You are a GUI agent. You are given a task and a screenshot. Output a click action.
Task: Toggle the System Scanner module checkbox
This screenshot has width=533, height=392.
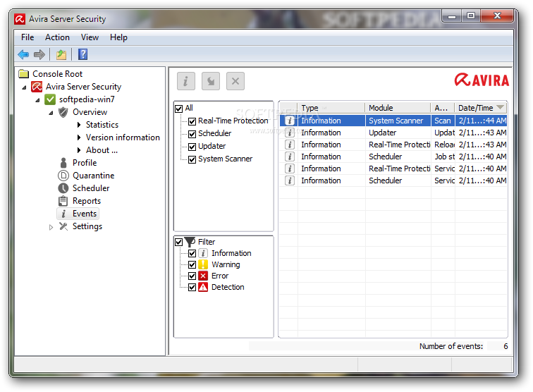(x=192, y=159)
